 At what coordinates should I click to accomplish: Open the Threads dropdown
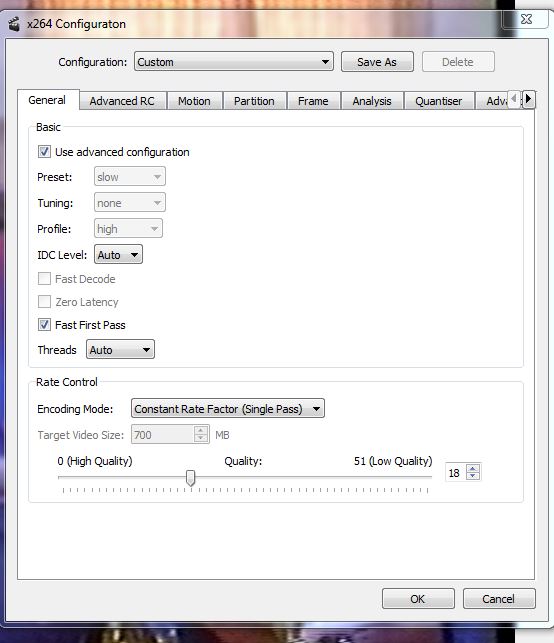coord(120,349)
